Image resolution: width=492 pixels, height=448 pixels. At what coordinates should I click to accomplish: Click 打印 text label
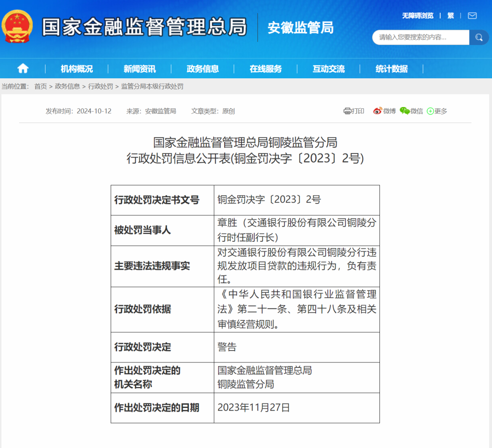coord(358,111)
